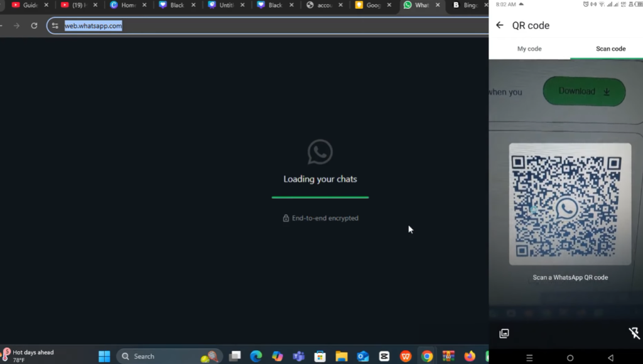Select the Scan code tab
The image size is (643, 364).
[610, 49]
